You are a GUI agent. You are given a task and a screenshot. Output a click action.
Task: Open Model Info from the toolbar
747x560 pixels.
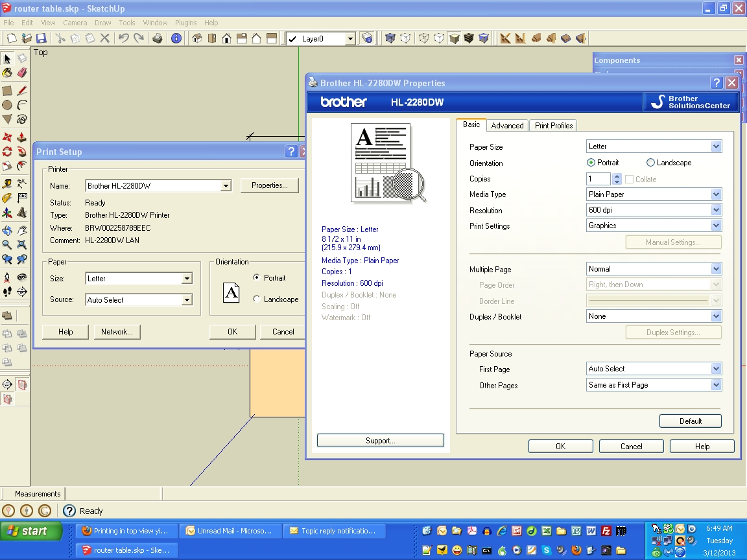(176, 39)
